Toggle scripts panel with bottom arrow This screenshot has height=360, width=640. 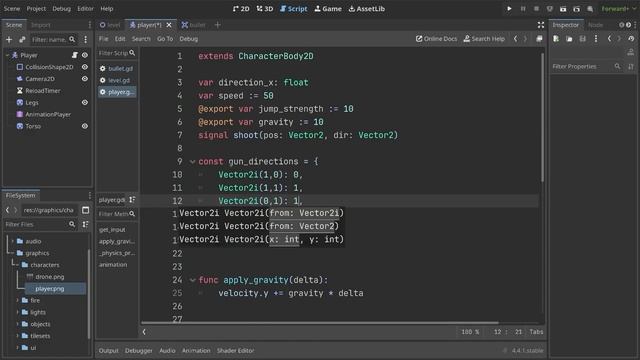pos(144,332)
